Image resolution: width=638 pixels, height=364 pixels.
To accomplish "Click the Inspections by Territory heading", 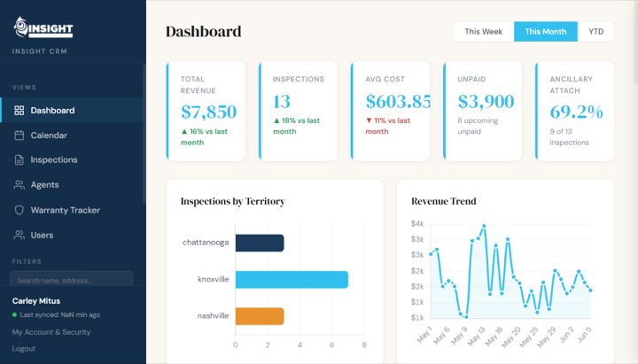I will pos(233,201).
